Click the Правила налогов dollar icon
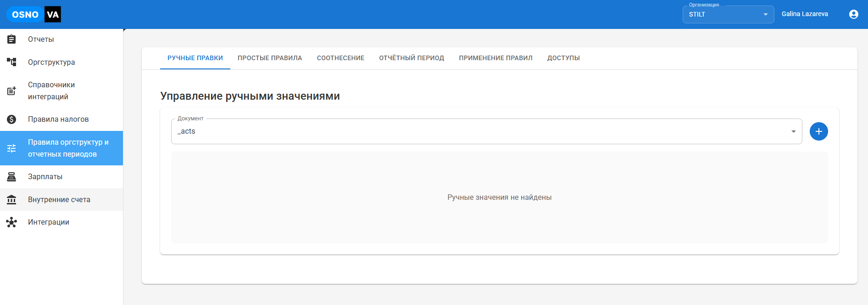This screenshot has width=868, height=305. point(11,119)
